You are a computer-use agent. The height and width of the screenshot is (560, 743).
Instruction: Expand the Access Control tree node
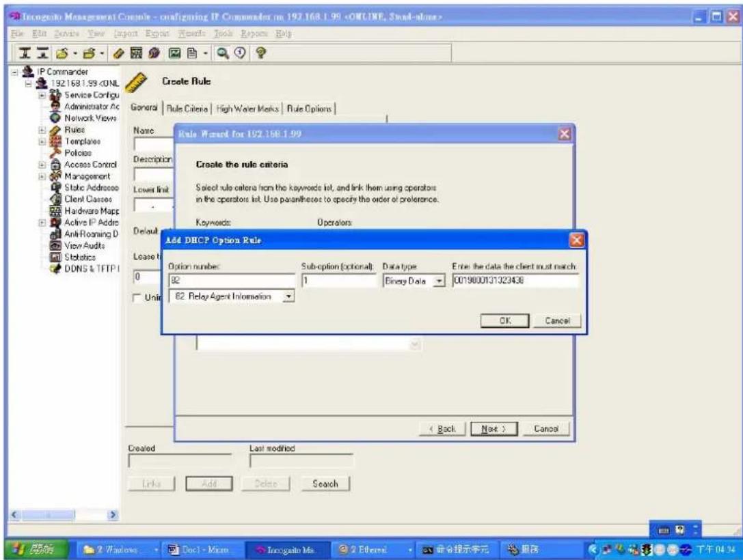42,165
